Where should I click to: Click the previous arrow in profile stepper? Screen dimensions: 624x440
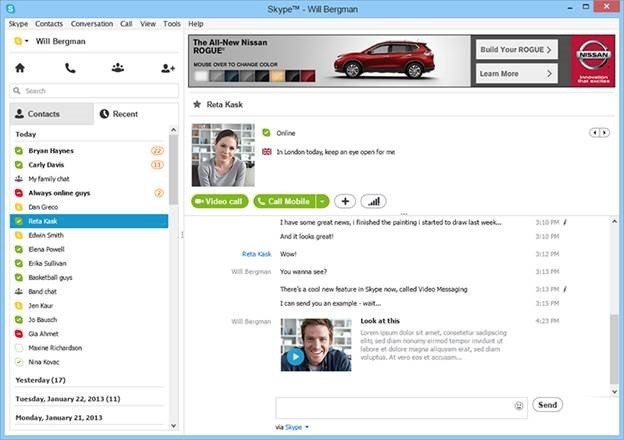coord(595,132)
